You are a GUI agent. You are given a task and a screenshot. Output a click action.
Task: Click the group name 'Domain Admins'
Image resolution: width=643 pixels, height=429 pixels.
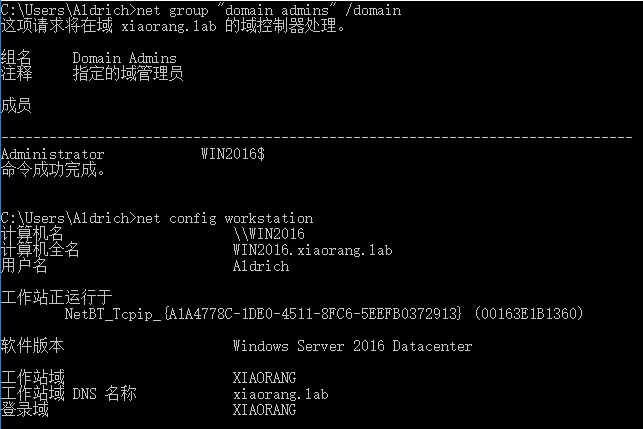(x=124, y=58)
